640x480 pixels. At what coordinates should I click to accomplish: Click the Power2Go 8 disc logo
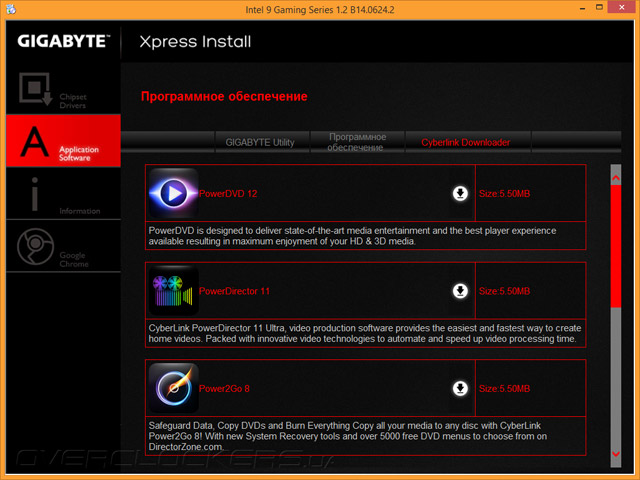tap(173, 388)
